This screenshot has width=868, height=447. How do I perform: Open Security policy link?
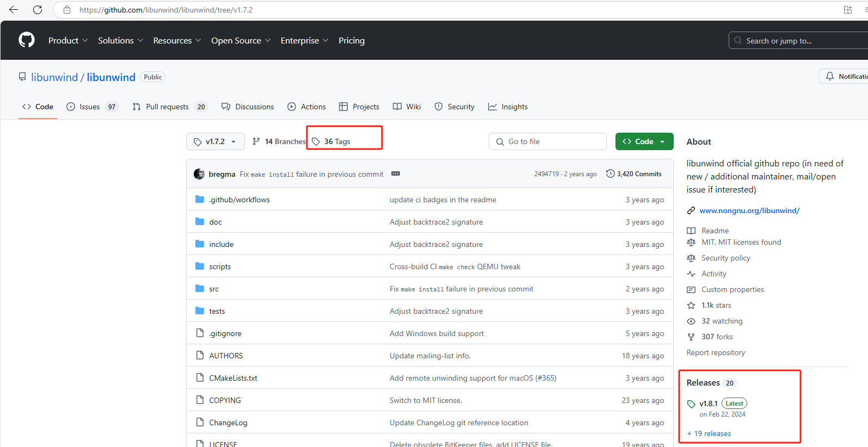click(x=725, y=258)
